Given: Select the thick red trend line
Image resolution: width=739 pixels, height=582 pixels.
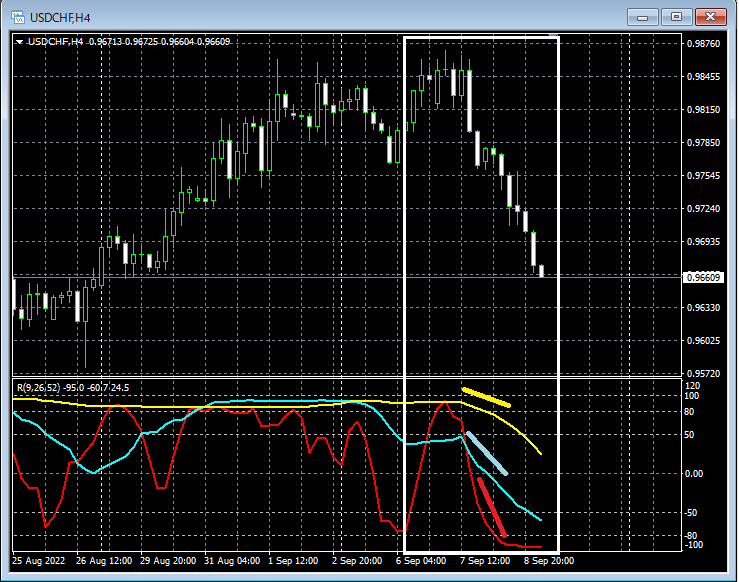Looking at the screenshot, I should (491, 507).
